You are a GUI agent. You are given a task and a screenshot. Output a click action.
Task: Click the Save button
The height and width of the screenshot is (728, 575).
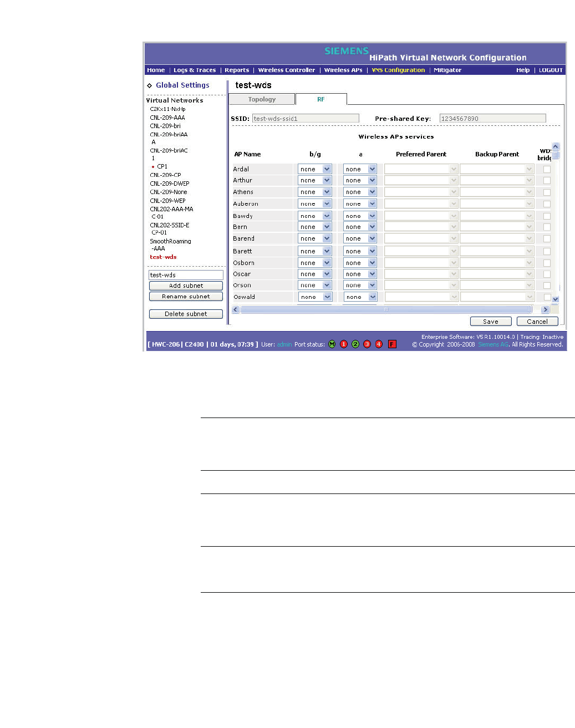point(491,322)
